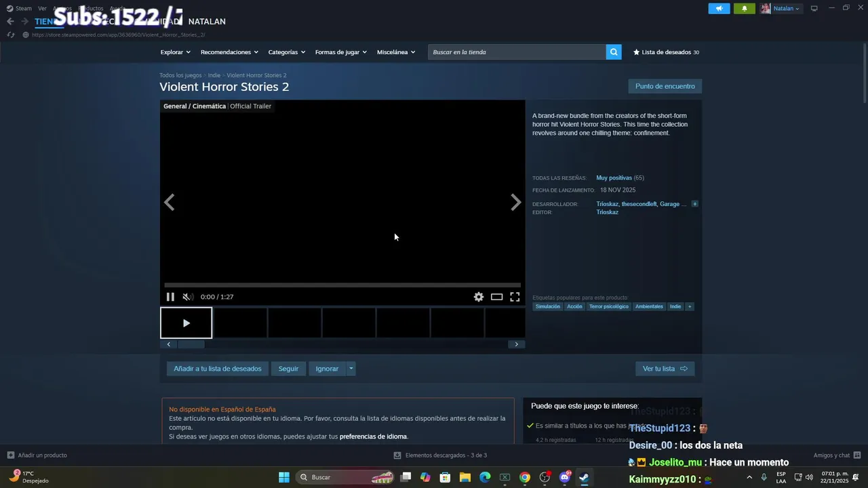Screen dimensions: 868x488
Task: Expand the Explorar menu
Action: pyautogui.click(x=176, y=52)
